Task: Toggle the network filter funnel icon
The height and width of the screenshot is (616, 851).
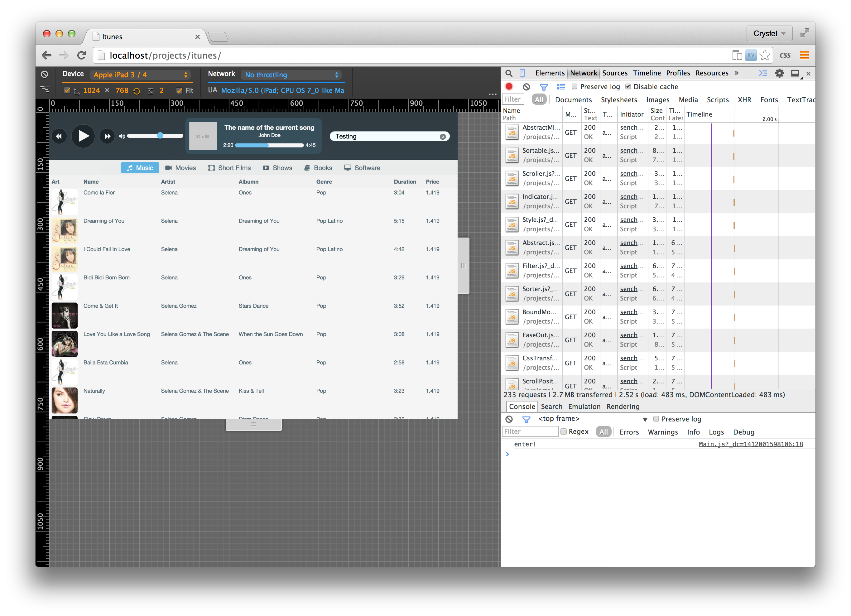Action: (x=543, y=87)
